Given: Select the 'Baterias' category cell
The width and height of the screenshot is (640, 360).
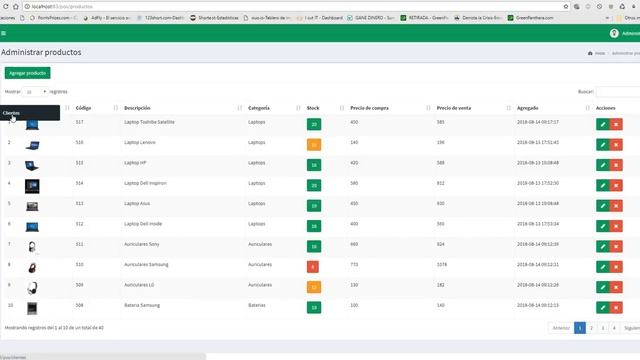Looking at the screenshot, I should [x=257, y=305].
